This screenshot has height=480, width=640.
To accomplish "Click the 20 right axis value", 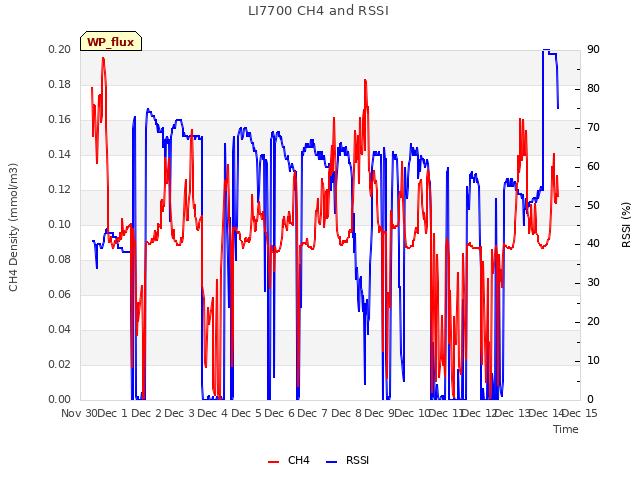I will coord(593,322).
